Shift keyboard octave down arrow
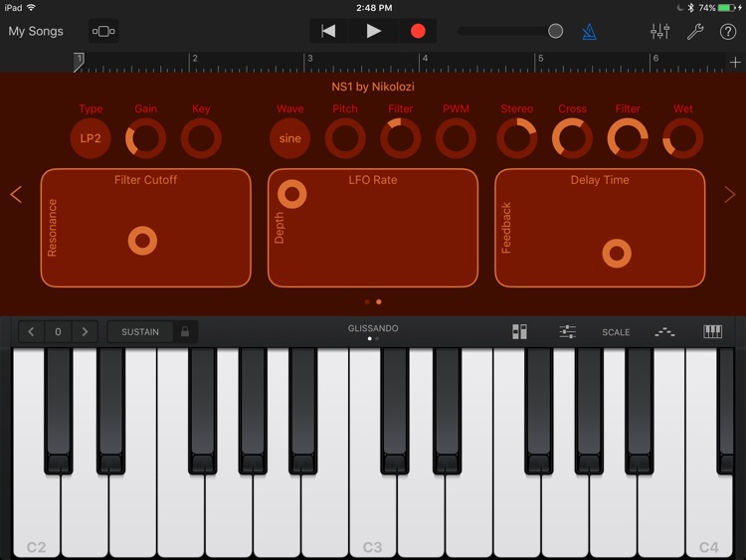The width and height of the screenshot is (746, 560). [31, 331]
